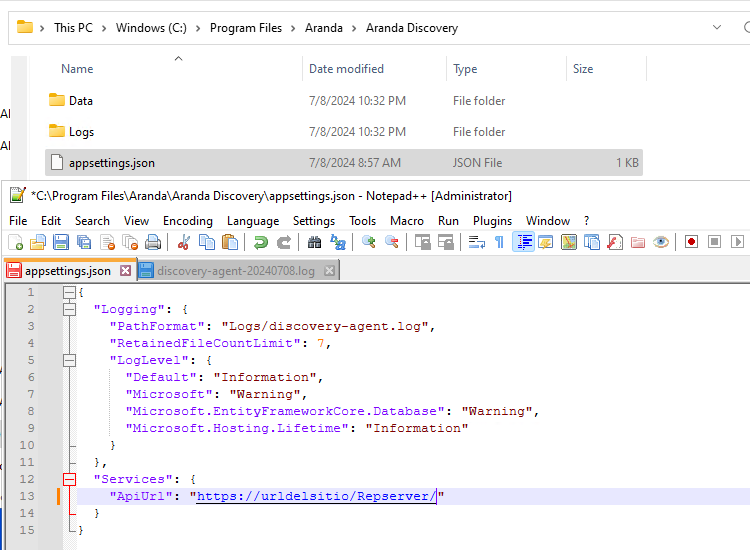Collapse the "Services" fold block
The image size is (750, 550).
click(x=70, y=479)
